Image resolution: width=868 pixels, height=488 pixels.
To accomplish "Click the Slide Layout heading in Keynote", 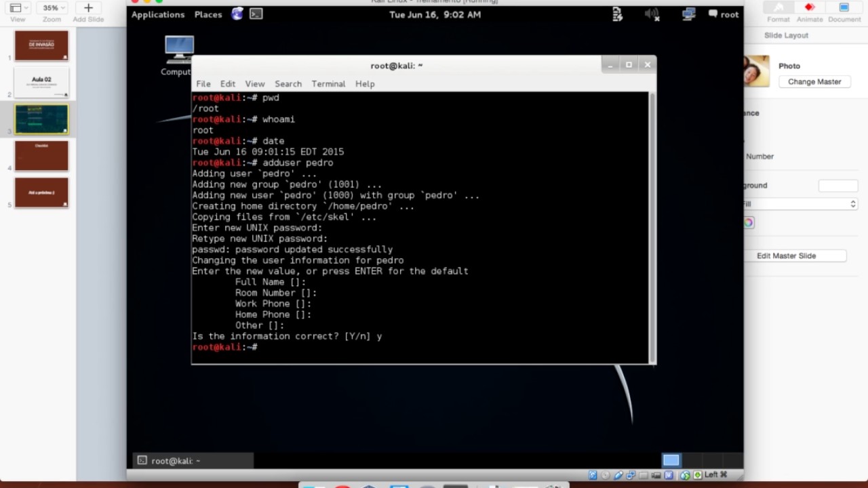I will (x=786, y=35).
